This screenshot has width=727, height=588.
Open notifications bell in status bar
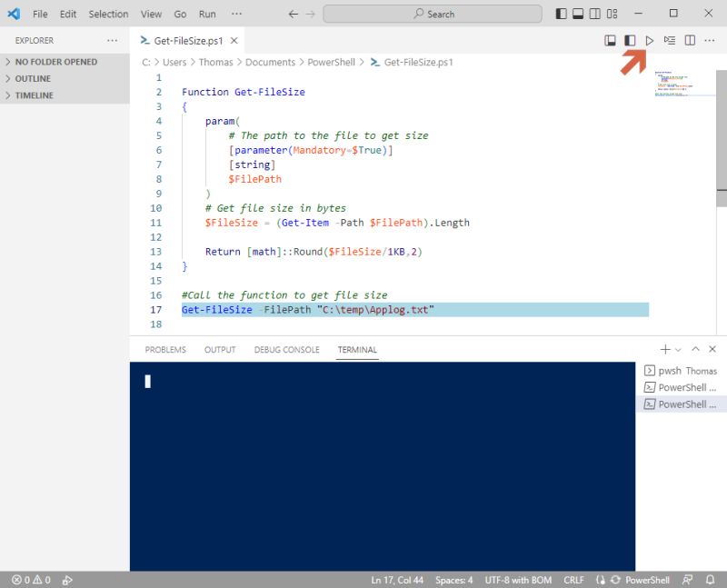712,579
